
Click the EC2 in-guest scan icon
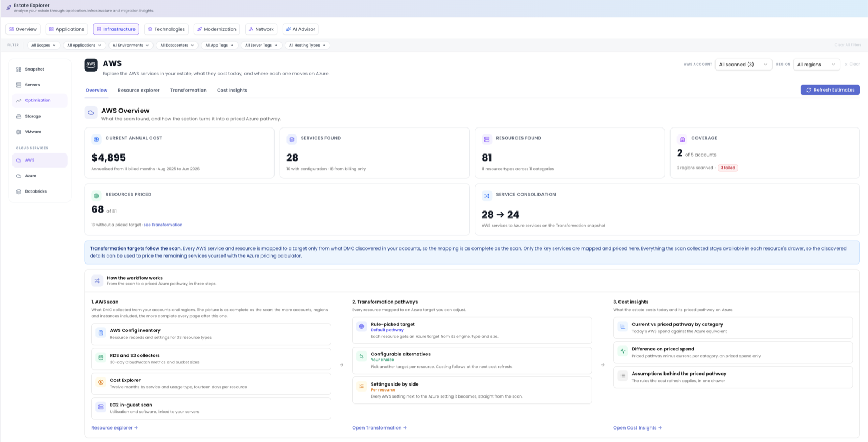(100, 407)
